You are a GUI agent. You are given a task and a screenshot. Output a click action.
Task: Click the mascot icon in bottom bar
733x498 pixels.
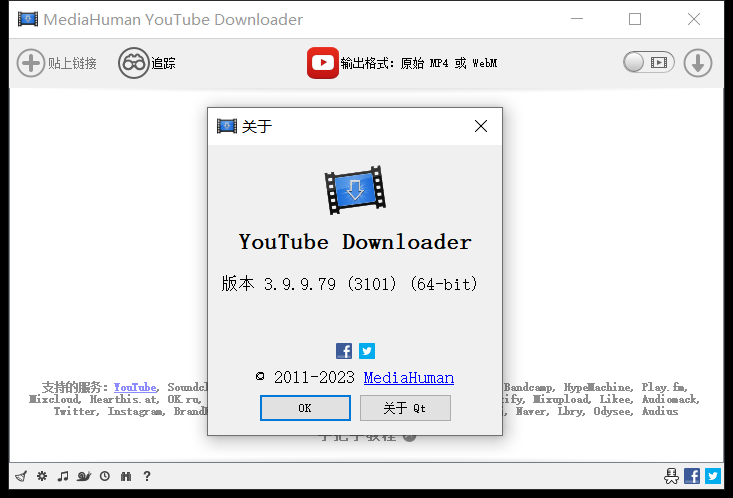point(671,476)
